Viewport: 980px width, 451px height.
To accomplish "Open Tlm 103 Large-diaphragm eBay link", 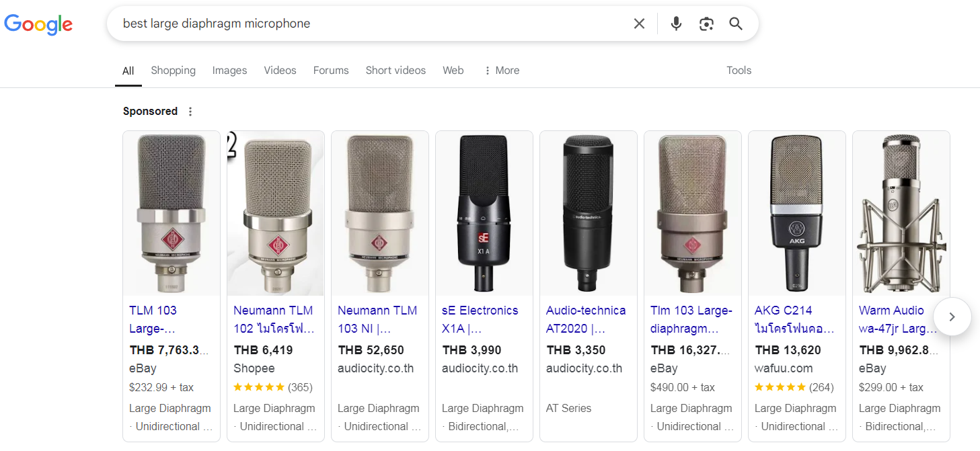I will (691, 319).
